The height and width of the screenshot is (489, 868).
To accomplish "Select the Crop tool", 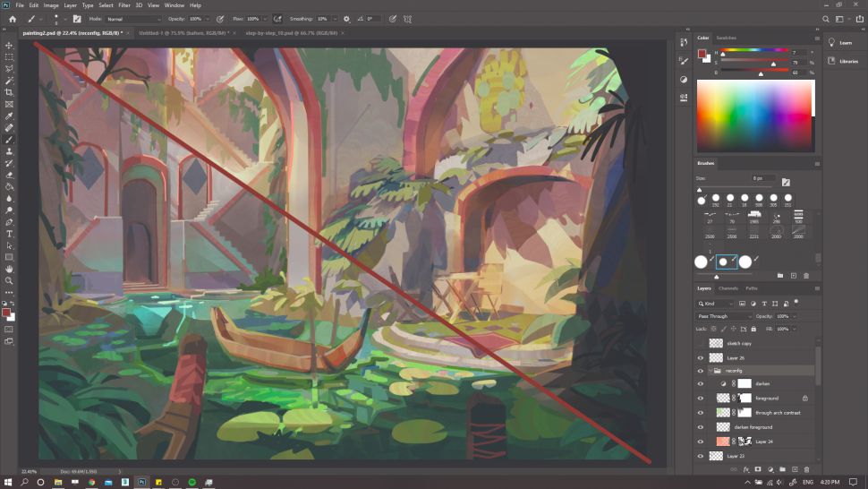I will click(x=9, y=92).
